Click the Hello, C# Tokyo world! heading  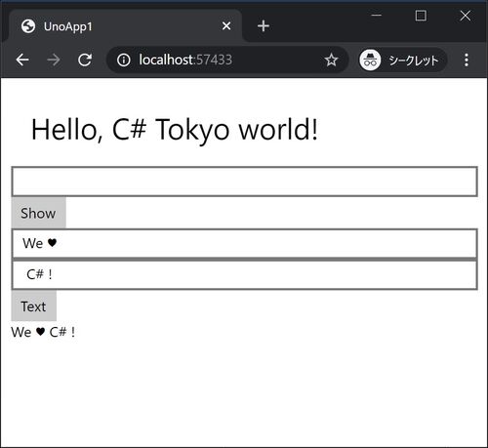coord(175,129)
